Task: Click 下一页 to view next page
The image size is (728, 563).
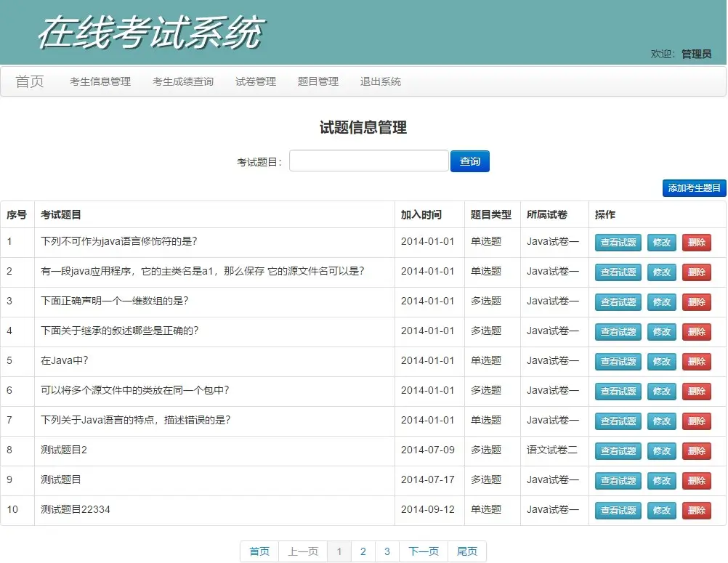Action: coord(423,551)
